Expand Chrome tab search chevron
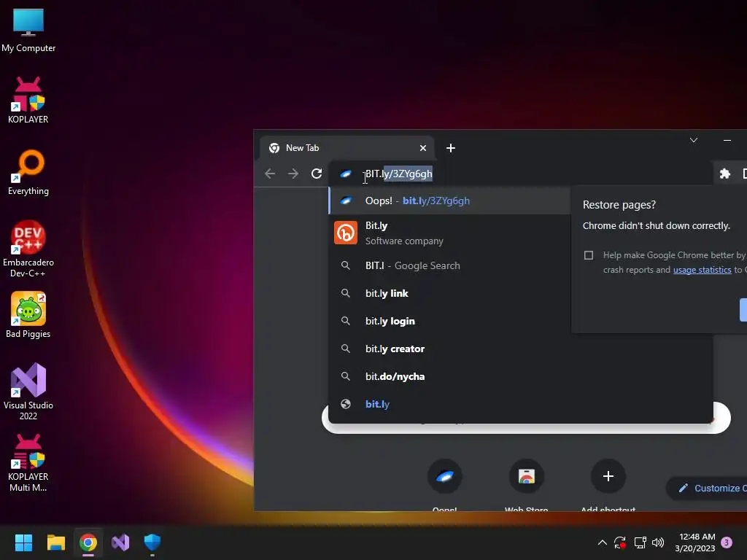747x560 pixels. click(694, 140)
